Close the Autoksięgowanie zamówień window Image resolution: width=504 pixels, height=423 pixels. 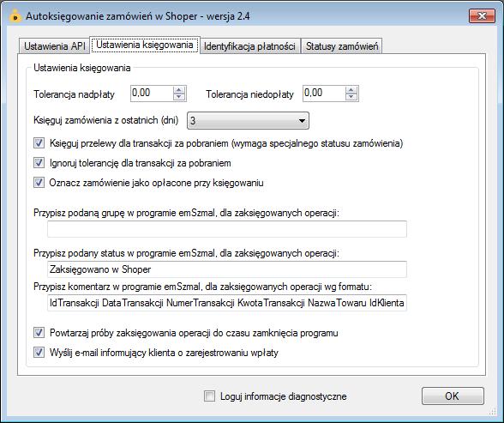[x=482, y=16]
